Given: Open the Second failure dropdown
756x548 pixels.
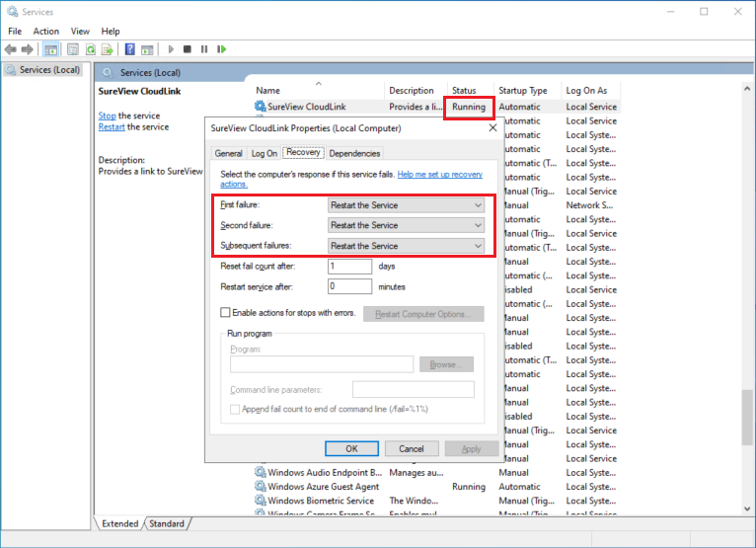Looking at the screenshot, I should click(x=406, y=225).
